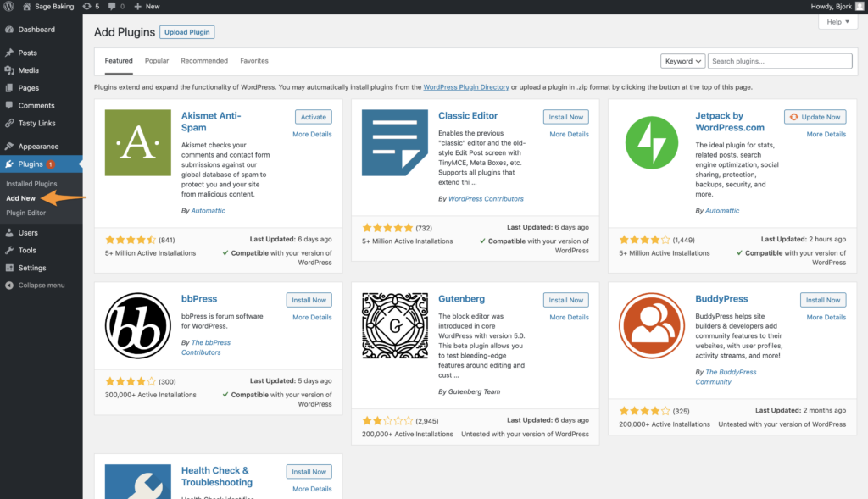The width and height of the screenshot is (868, 499).
Task: Switch to the Favorites tab
Action: point(254,61)
